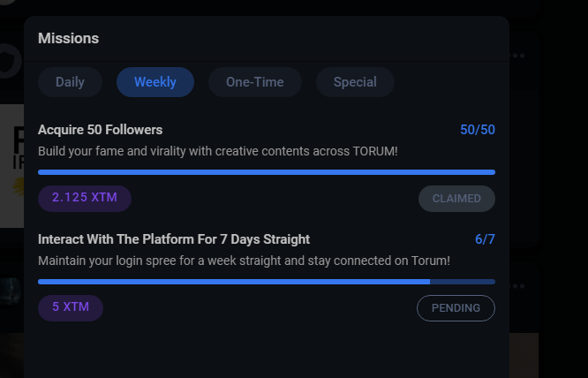Click the Missions dialog heading

(68, 38)
